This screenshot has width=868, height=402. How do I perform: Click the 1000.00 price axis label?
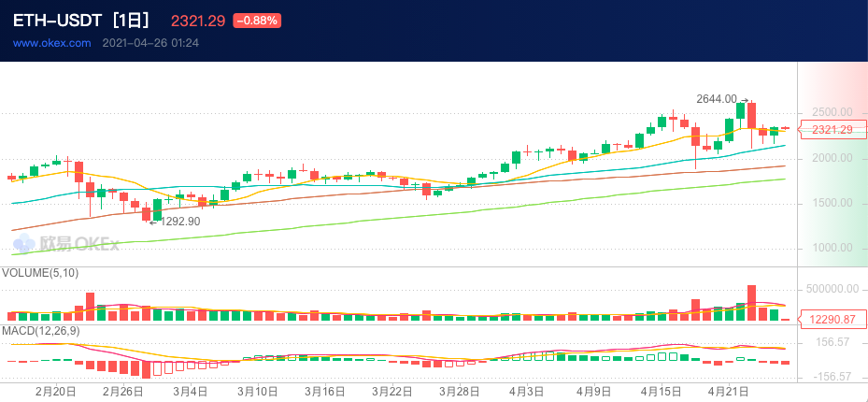pyautogui.click(x=832, y=248)
